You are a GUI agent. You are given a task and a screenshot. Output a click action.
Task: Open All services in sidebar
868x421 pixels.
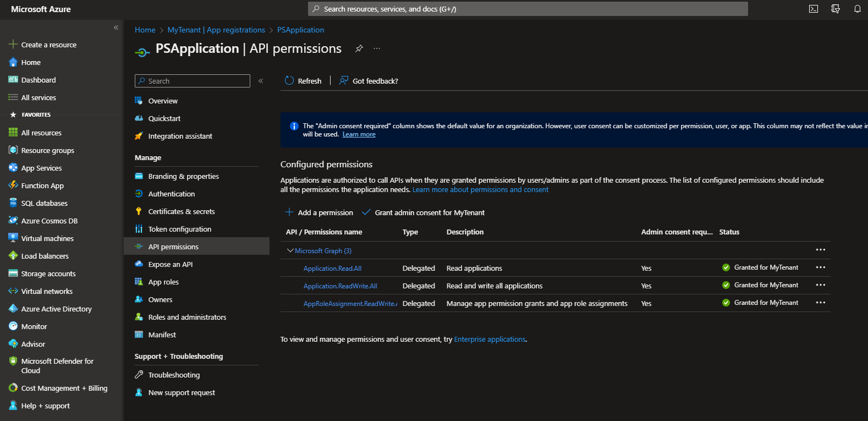[39, 97]
